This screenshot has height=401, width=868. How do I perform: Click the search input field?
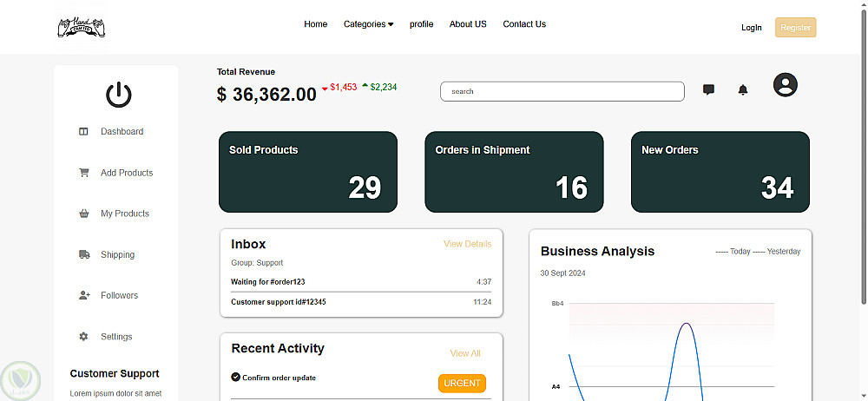[562, 91]
